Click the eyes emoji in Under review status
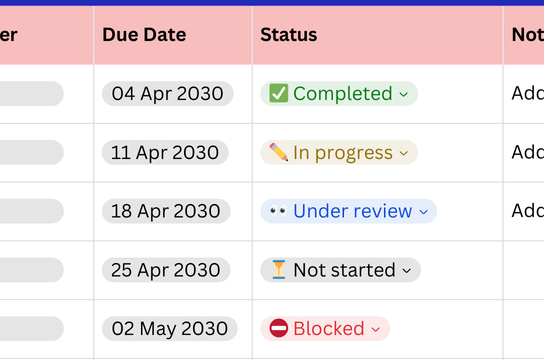Image resolution: width=544 pixels, height=360 pixels. tap(279, 211)
